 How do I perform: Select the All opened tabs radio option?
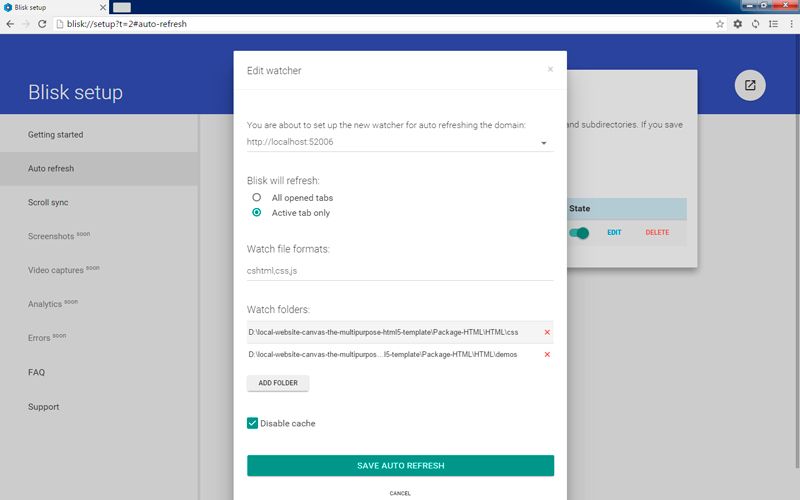(x=257, y=197)
